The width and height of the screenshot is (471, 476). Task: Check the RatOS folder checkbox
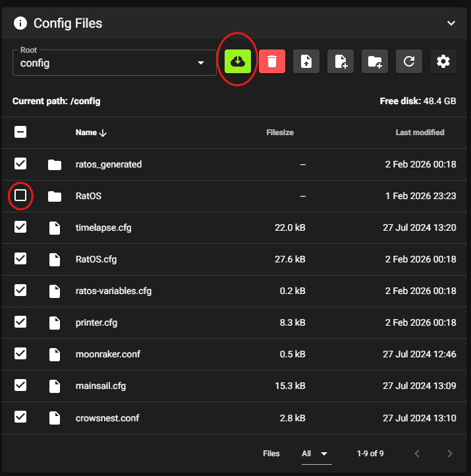click(x=20, y=195)
